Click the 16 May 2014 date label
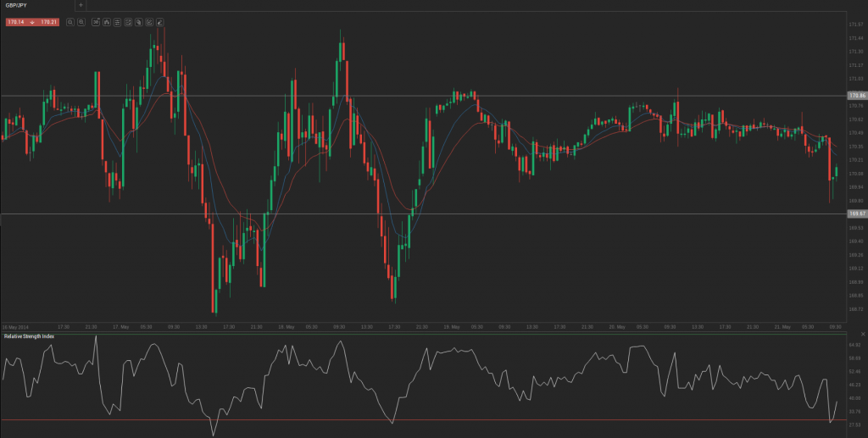The width and height of the screenshot is (868, 438). point(15,327)
